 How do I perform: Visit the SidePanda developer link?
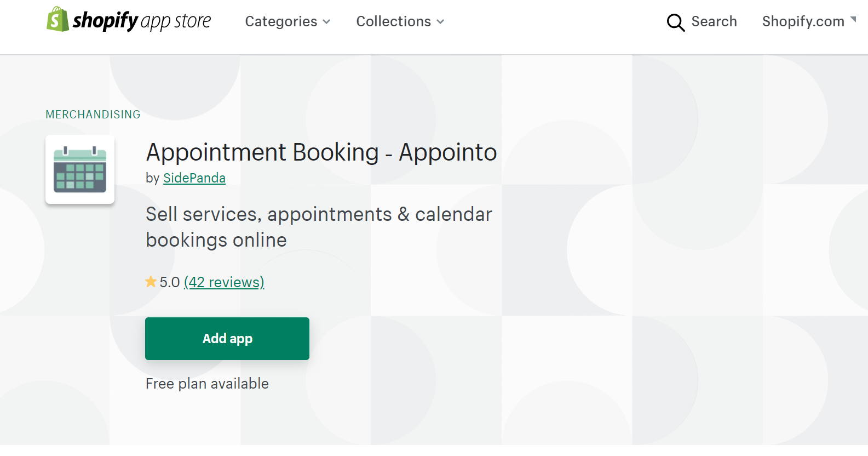[194, 178]
